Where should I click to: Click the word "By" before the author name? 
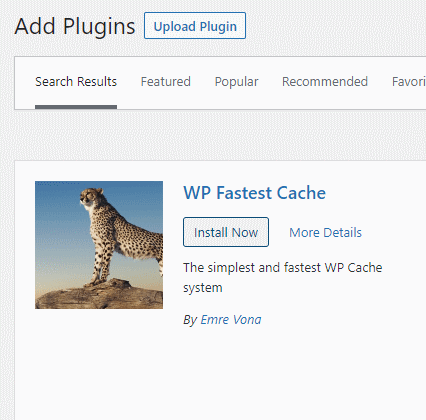(x=190, y=320)
